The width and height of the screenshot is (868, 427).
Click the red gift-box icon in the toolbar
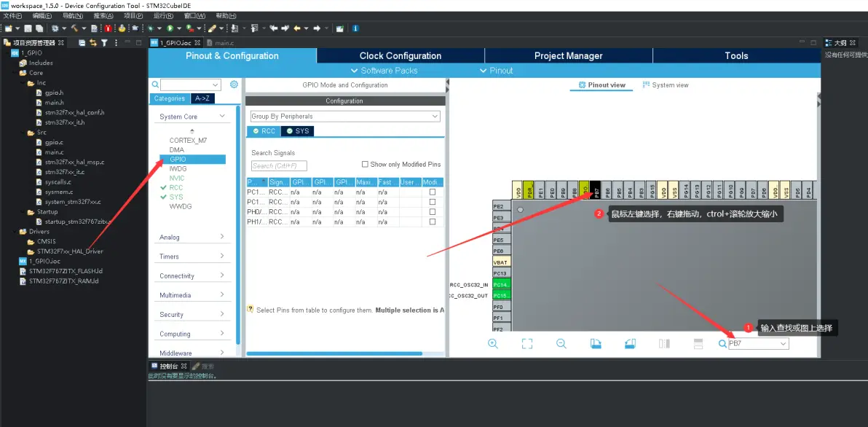(x=108, y=28)
